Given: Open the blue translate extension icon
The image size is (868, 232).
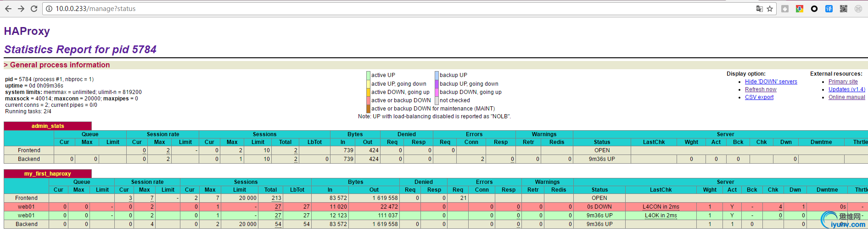Looking at the screenshot, I should tap(829, 9).
